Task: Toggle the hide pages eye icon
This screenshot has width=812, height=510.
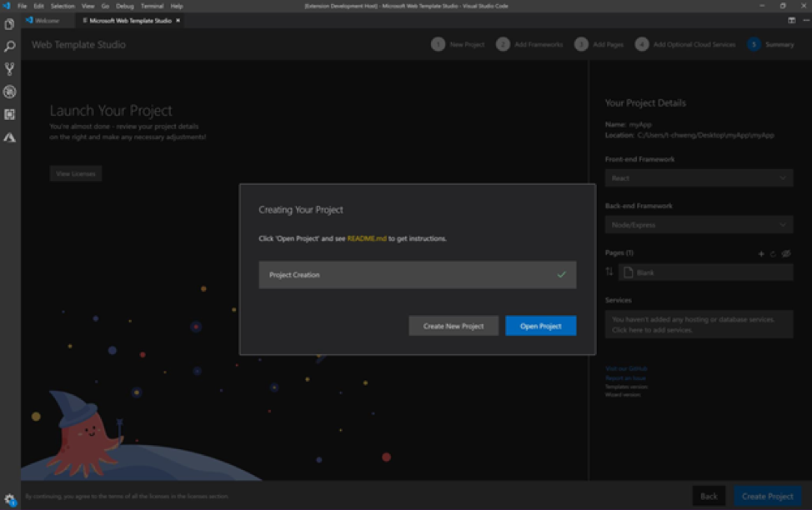Action: pos(786,253)
